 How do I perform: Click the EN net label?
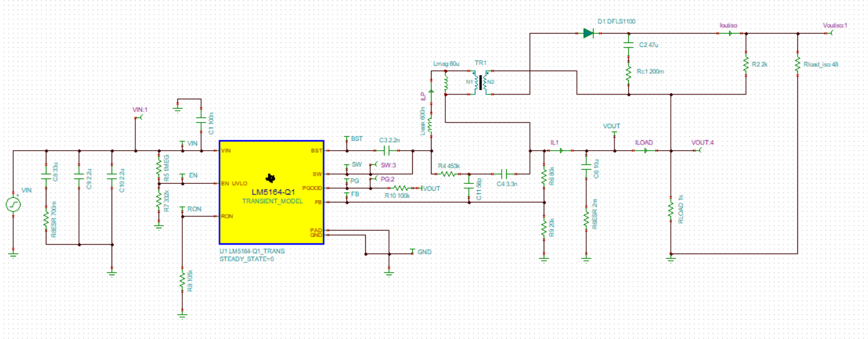pos(193,175)
